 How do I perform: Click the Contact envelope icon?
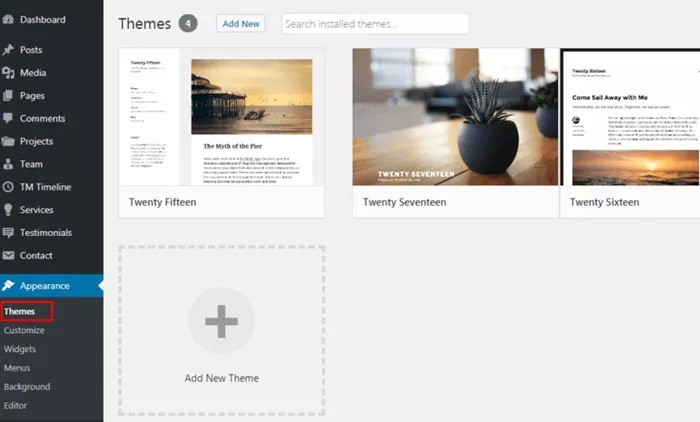[8, 255]
